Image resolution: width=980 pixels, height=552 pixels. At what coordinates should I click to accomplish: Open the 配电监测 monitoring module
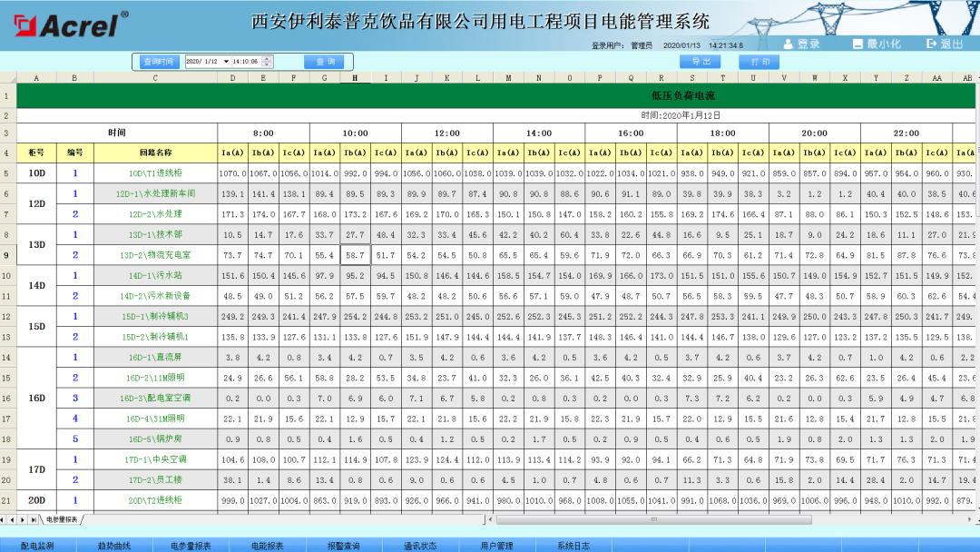(39, 545)
